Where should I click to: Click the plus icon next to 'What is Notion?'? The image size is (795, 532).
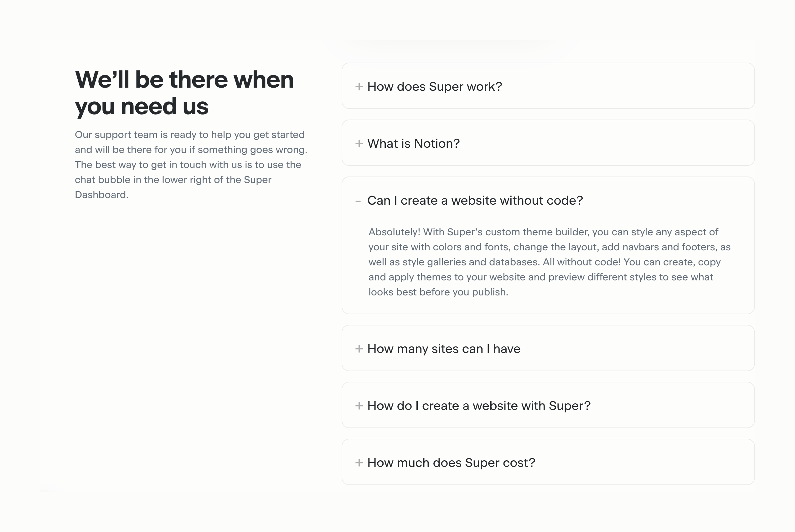pyautogui.click(x=359, y=144)
